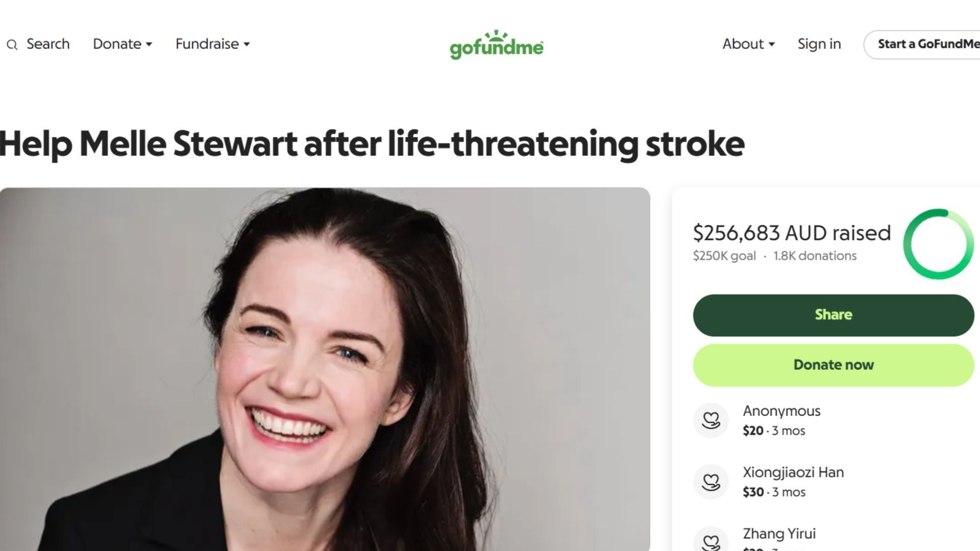The height and width of the screenshot is (551, 980).
Task: Click the search magnifier icon
Action: click(12, 45)
